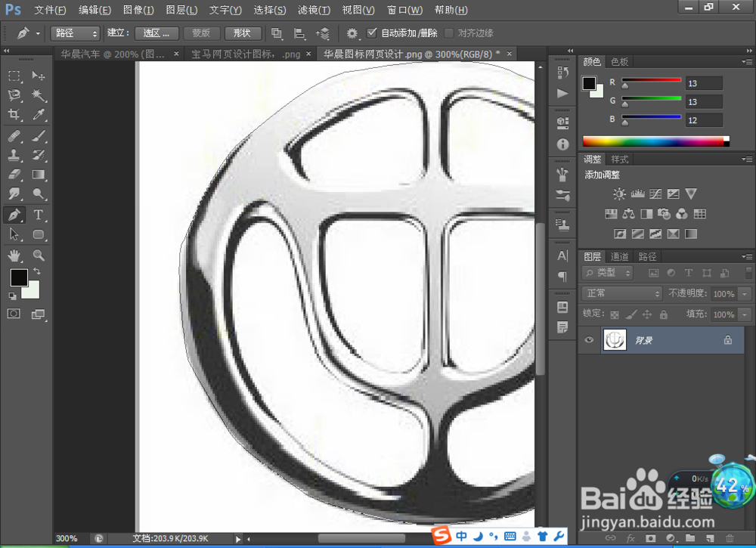The height and width of the screenshot is (548, 756).
Task: Open path alignment options
Action: (299, 33)
